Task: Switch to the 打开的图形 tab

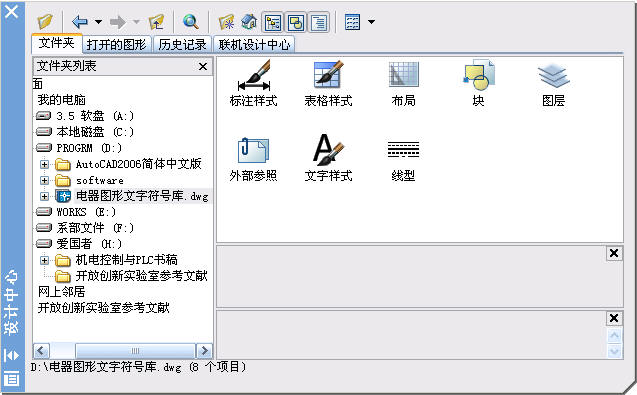Action: (117, 44)
